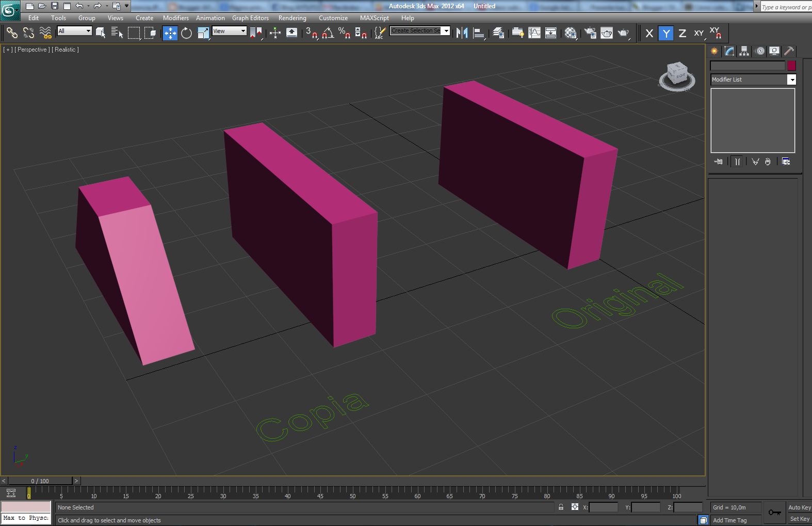Image resolution: width=812 pixels, height=526 pixels.
Task: Toggle the Selection Lock padlock
Action: [561, 507]
